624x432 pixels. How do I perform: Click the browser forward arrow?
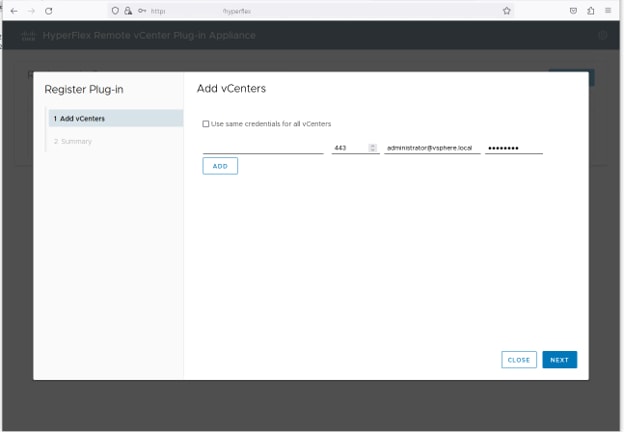click(x=31, y=11)
